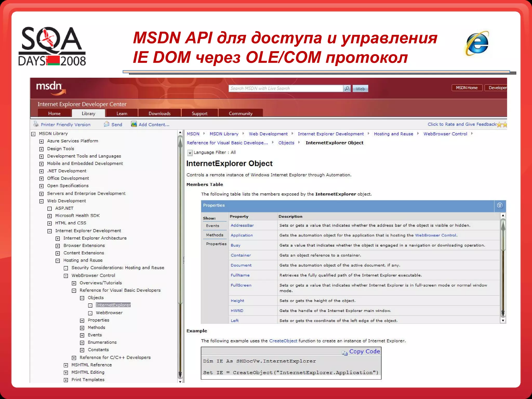Show Properties in members table filter
532x399 pixels.
[216, 244]
